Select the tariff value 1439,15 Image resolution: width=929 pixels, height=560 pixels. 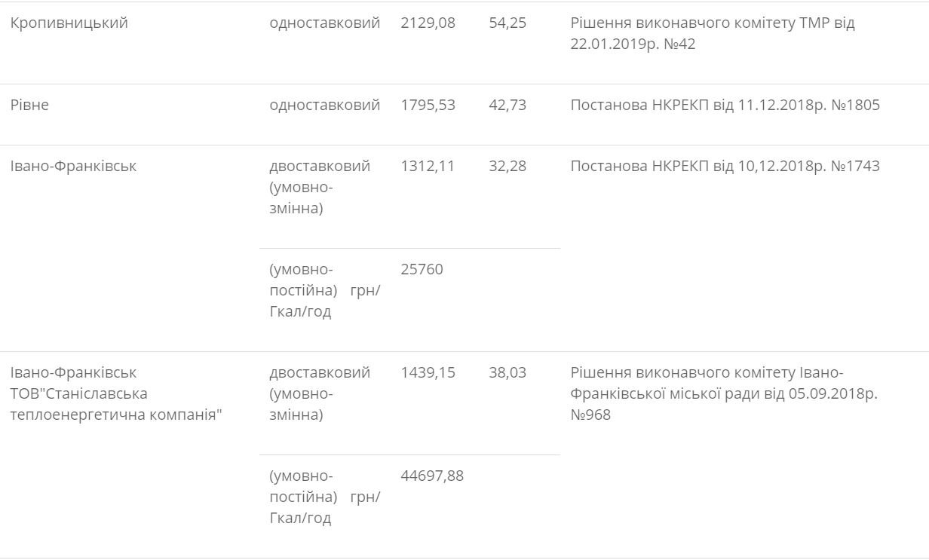tap(428, 372)
